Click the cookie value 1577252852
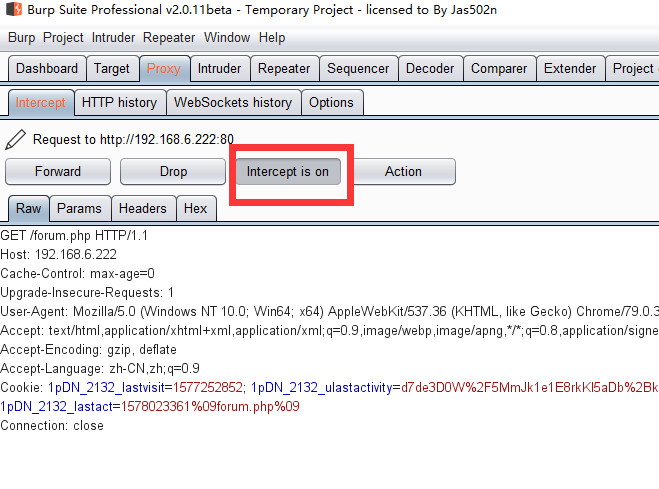This screenshot has width=659, height=489. (x=208, y=387)
